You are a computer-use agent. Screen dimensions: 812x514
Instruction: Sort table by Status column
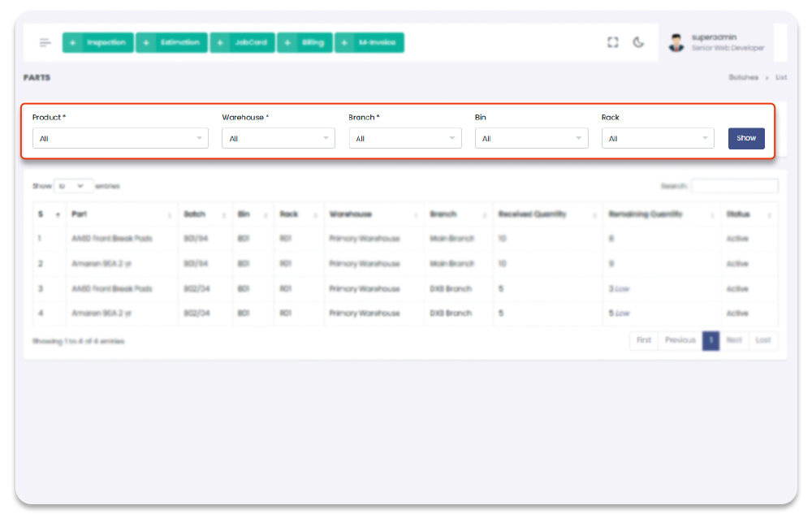point(749,214)
